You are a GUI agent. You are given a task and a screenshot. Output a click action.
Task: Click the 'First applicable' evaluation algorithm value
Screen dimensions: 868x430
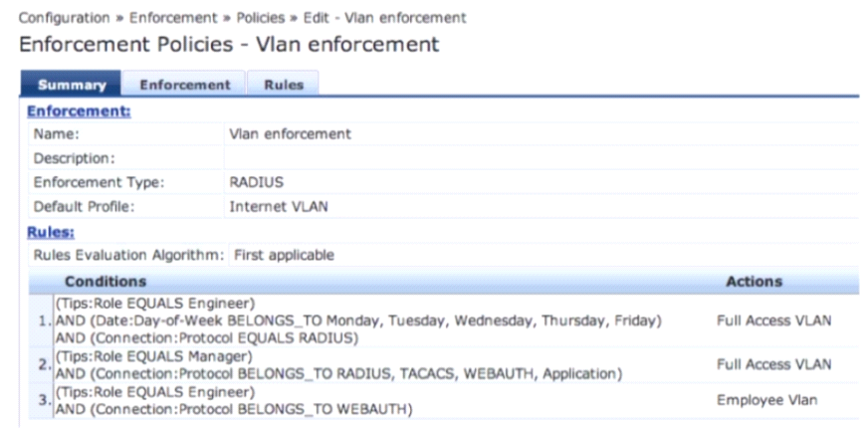click(284, 256)
